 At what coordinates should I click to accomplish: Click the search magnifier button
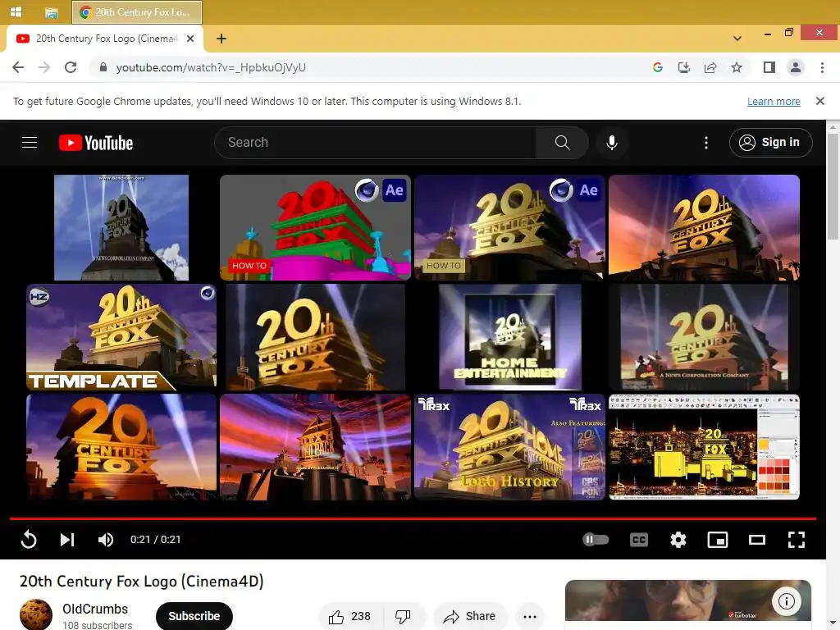(562, 143)
